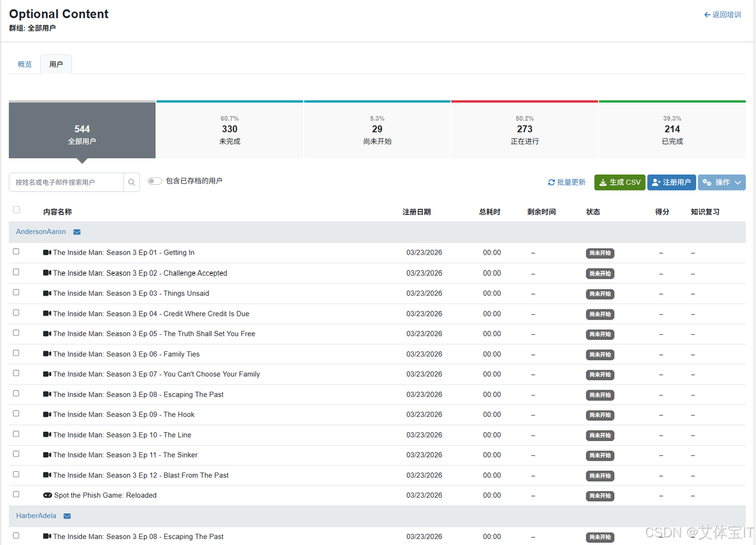Switch to the 概览 tab
This screenshot has height=545, width=756.
(25, 64)
